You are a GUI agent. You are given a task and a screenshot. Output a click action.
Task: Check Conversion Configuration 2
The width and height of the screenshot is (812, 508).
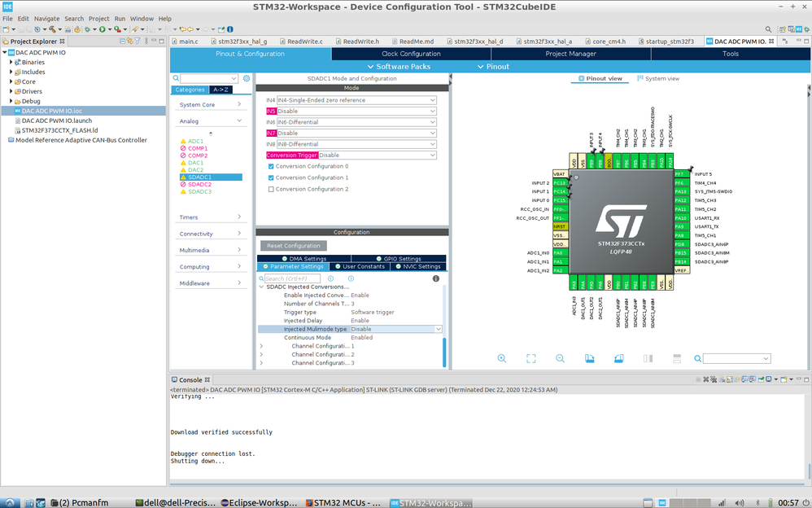[271, 189]
